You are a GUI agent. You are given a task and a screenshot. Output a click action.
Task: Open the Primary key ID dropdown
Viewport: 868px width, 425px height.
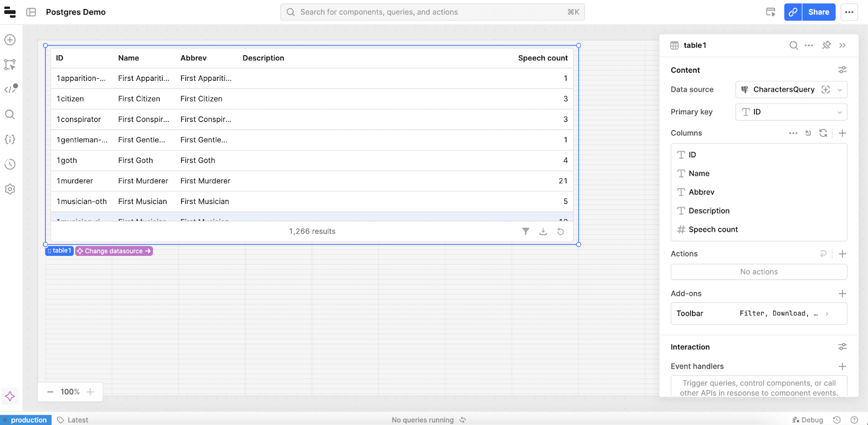(791, 112)
